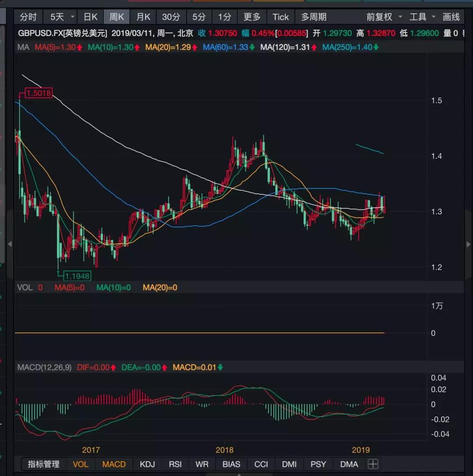Switch to 分时 view
This screenshot has height=476, width=473.
coord(28,17)
